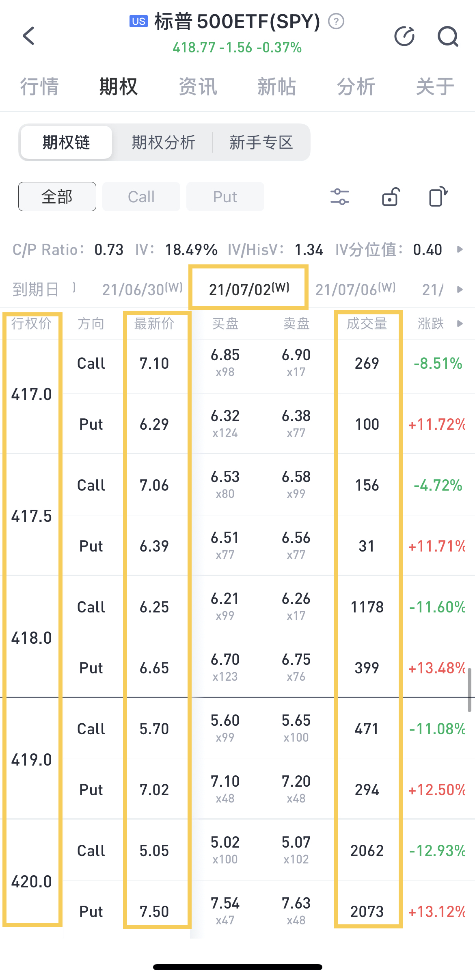Switch to the 资讯 tab

[x=198, y=87]
